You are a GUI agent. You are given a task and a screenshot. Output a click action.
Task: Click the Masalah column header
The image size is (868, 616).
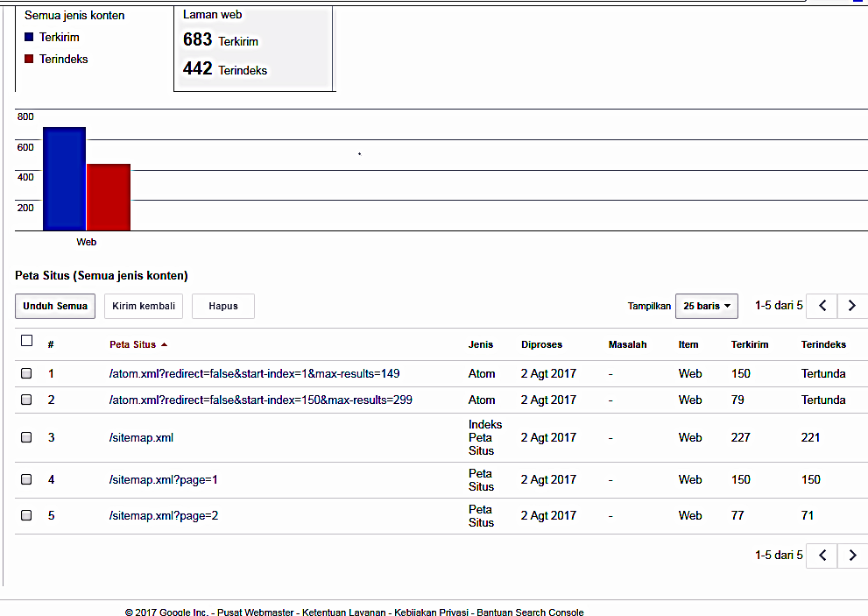point(627,344)
